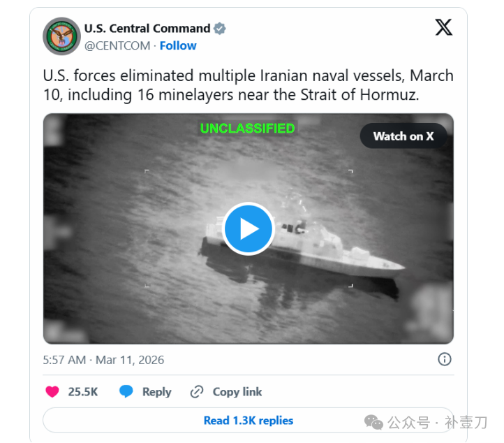The height and width of the screenshot is (443, 504).
Task: Click the chain link icon
Action: coord(197,391)
